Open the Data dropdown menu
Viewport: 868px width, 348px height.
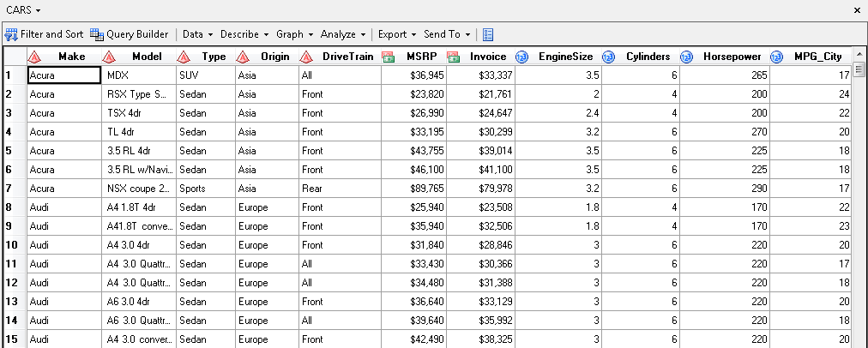(x=197, y=34)
